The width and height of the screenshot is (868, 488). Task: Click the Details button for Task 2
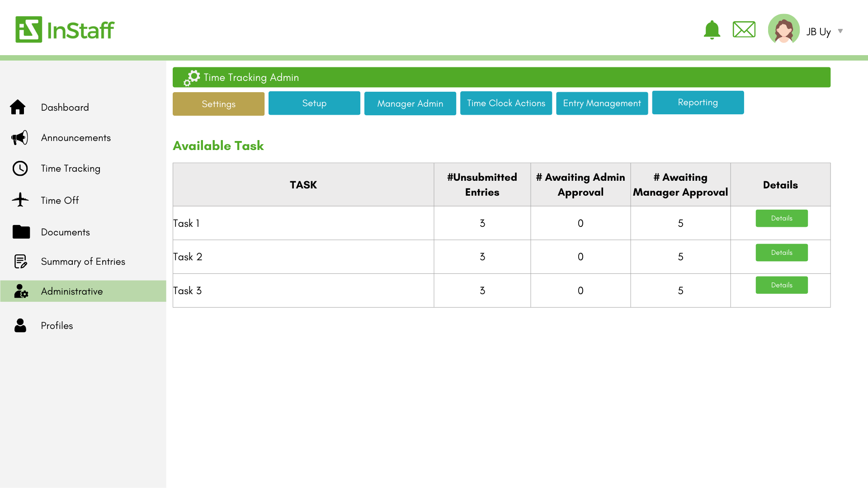[781, 253]
